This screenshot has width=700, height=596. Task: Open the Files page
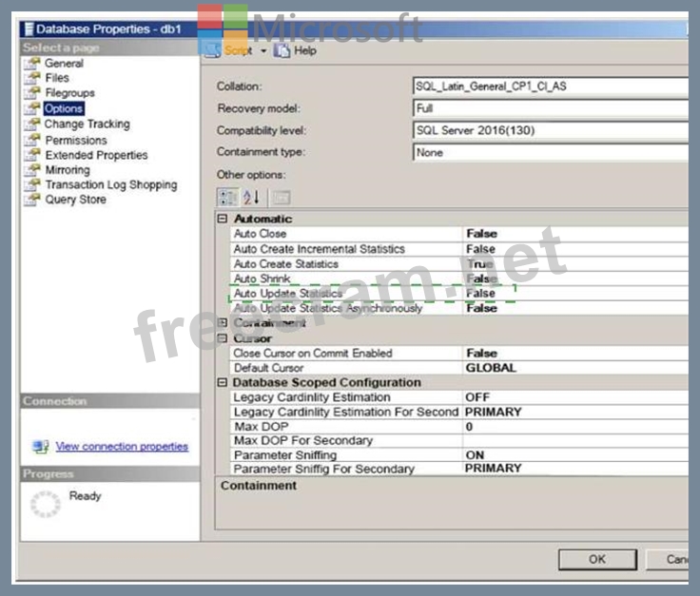pos(57,78)
